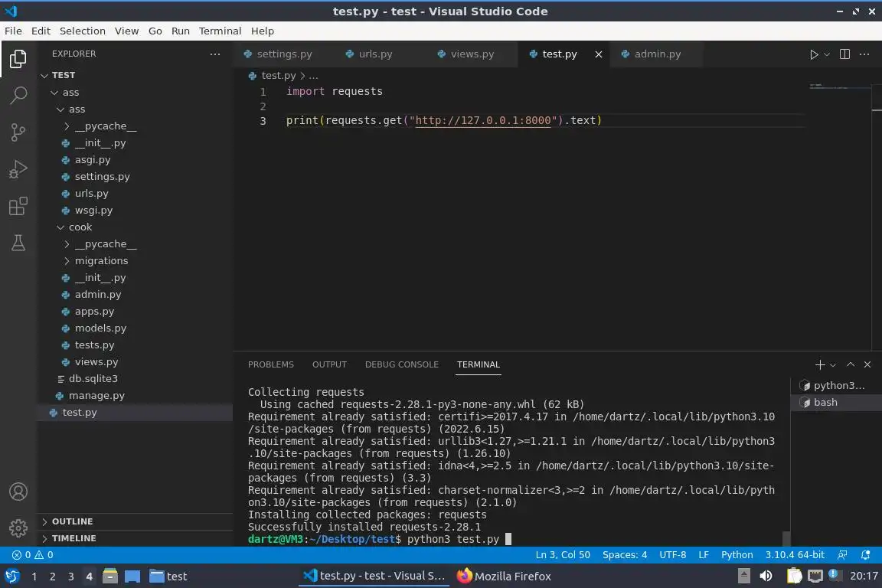Open the Help menu

pyautogui.click(x=262, y=31)
